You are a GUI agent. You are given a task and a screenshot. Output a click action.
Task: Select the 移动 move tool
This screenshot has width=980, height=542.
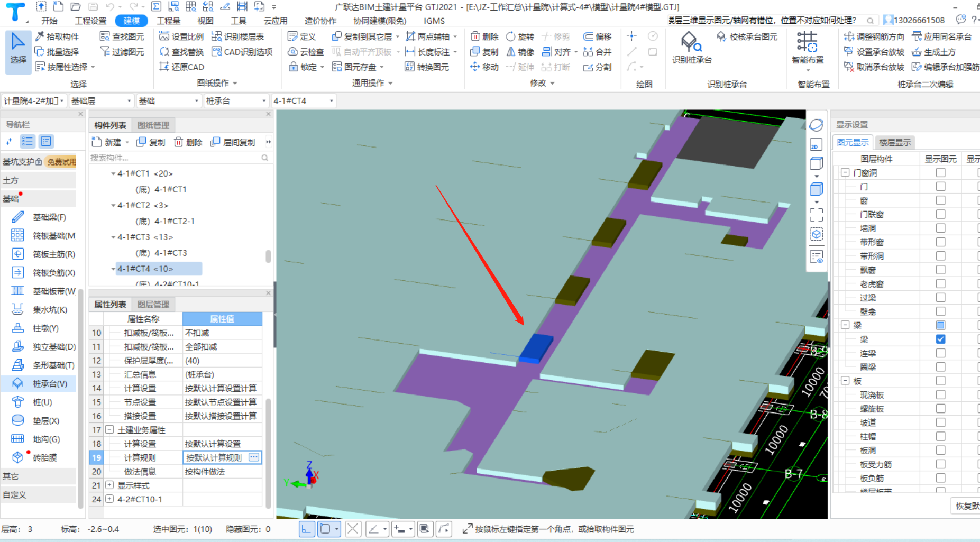click(x=484, y=67)
